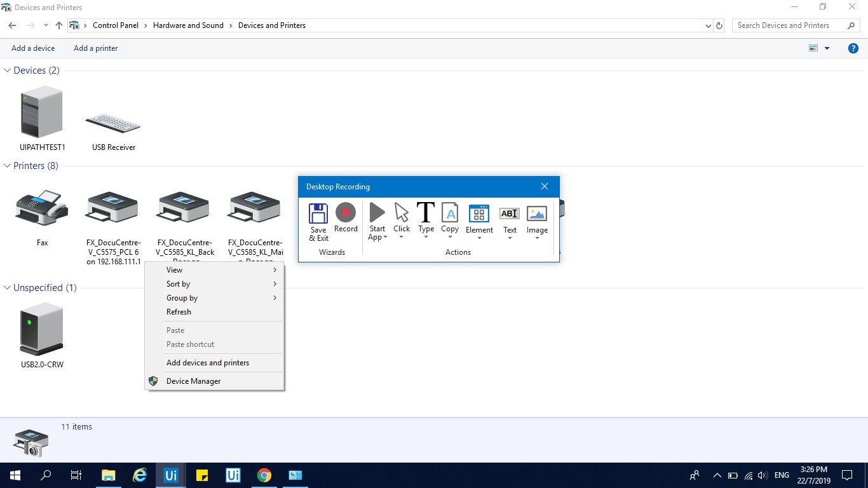Click the 11 items status text
This screenshot has height=488, width=868.
click(x=77, y=427)
